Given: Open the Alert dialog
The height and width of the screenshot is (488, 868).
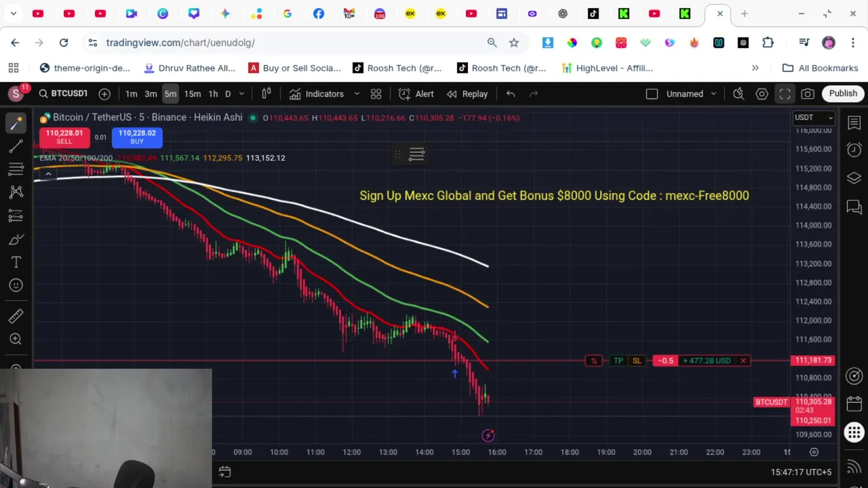Looking at the screenshot, I should pos(416,94).
